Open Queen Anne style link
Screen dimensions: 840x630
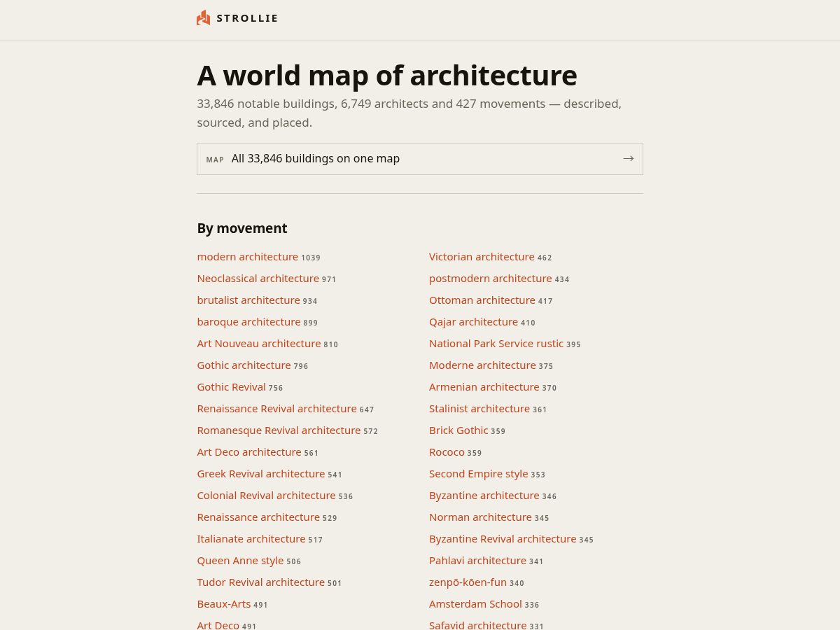point(241,561)
